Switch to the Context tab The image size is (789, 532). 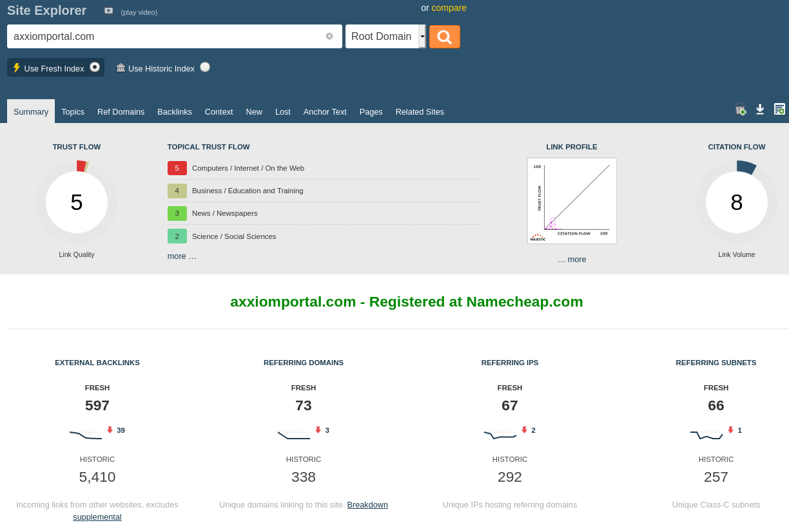tap(219, 111)
